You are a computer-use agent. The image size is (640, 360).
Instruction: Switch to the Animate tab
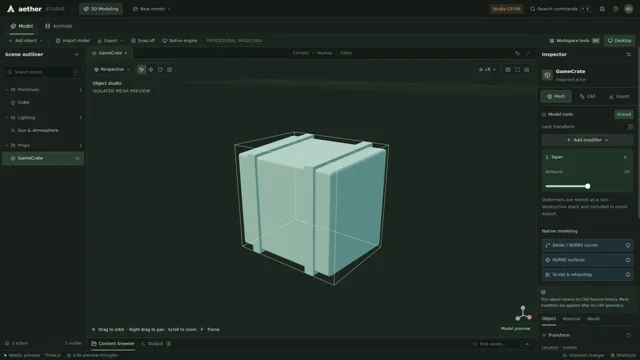coord(59,26)
